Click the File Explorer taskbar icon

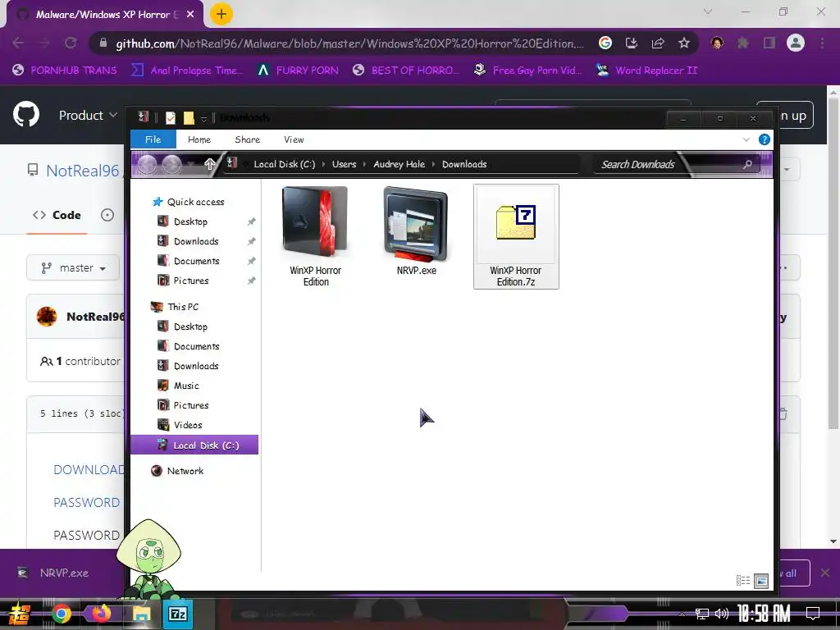141,614
